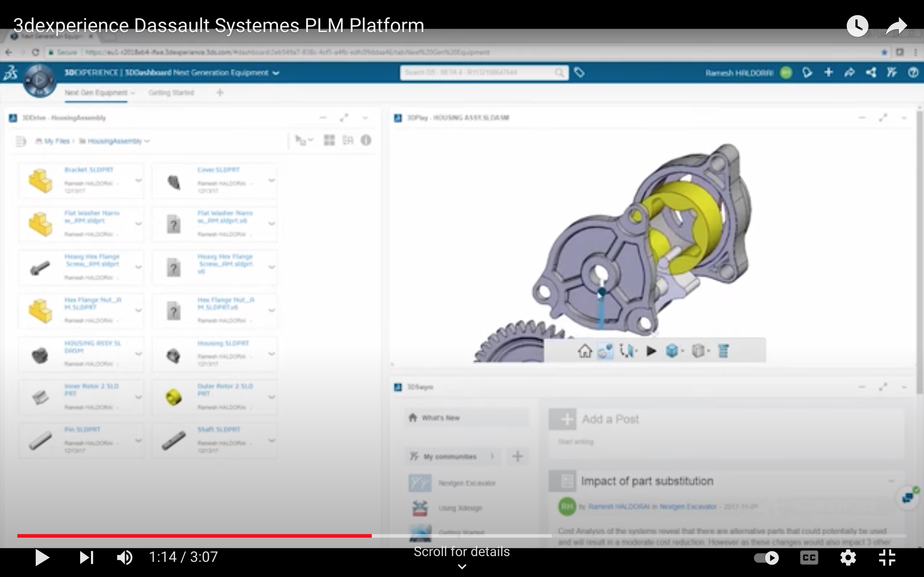Open the info icon in 3DDrive toolbar
Viewport: 924px width, 577px height.
(x=366, y=140)
